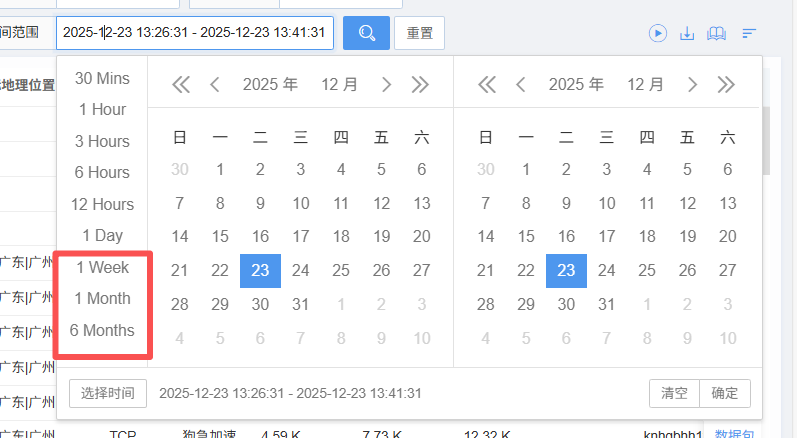Click the sort lines icon
This screenshot has width=797, height=438.
pyautogui.click(x=748, y=33)
